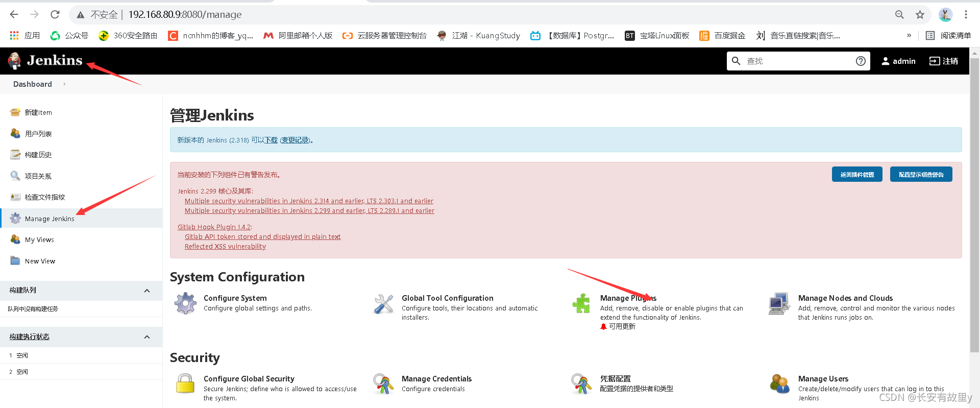Collapse the 构建队列 panel

pos(147,291)
